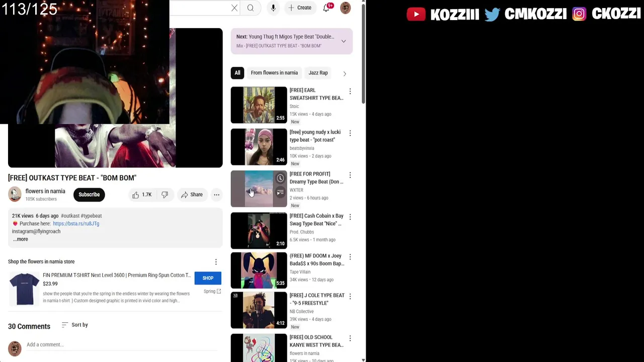Screen dimensions: 644x362
Task: Open Cash Cobain type beat thumbnail
Action: pos(259,230)
